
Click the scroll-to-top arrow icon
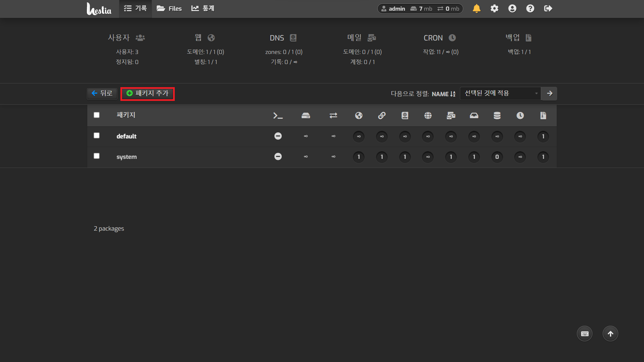coord(610,334)
